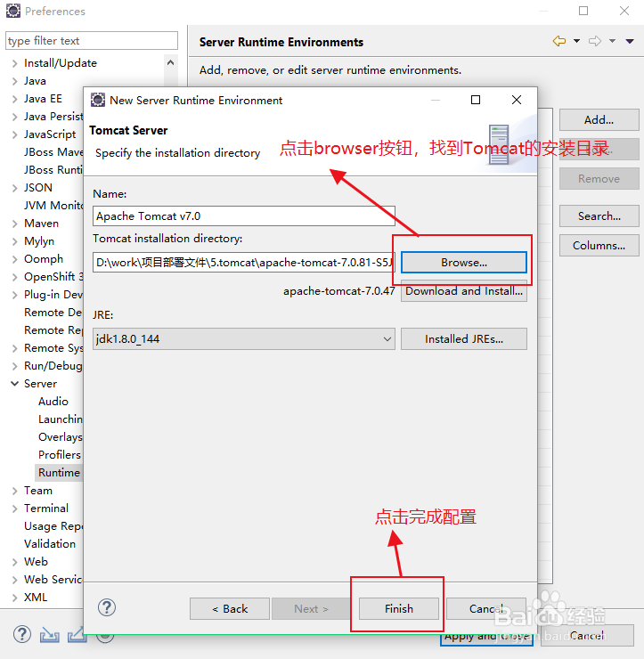This screenshot has width=644, height=659.
Task: Click the Finish button
Action: point(398,608)
